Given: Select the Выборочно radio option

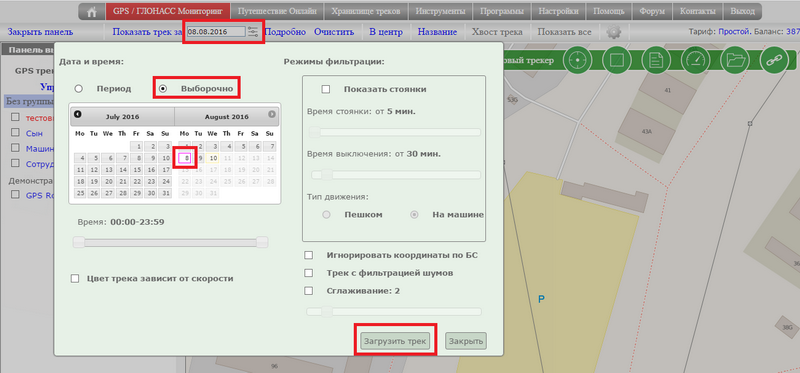Looking at the screenshot, I should tap(162, 89).
